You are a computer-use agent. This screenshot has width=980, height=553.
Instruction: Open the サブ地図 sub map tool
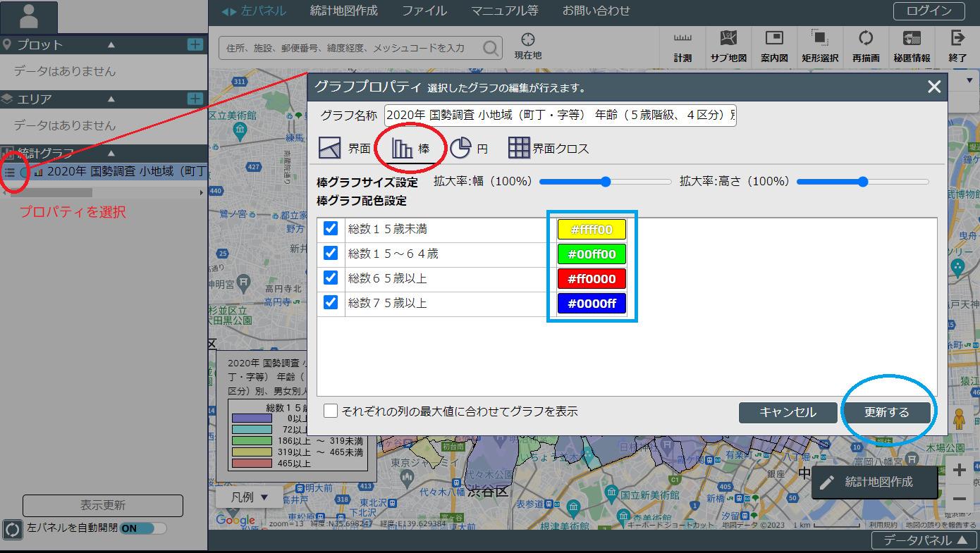(x=728, y=46)
